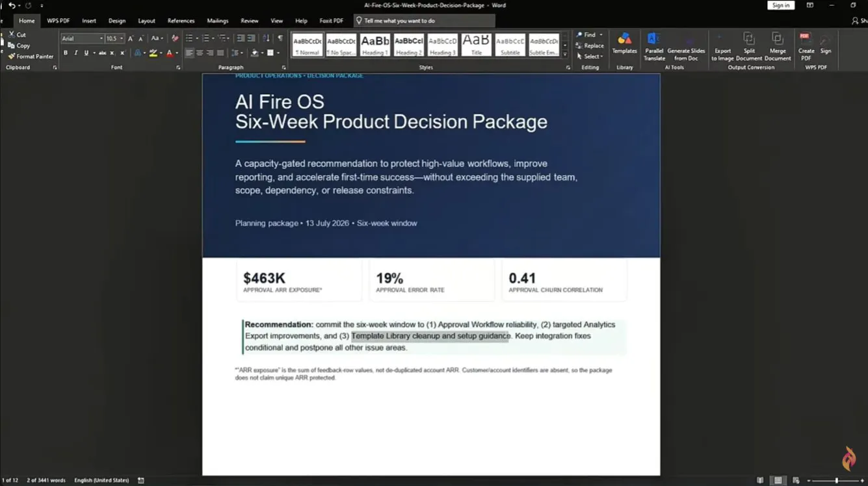Click the Sign icon in WPS PDF group

click(x=826, y=44)
